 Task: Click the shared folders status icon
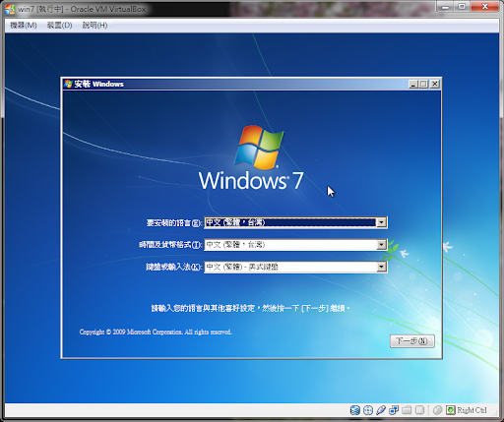click(x=407, y=410)
